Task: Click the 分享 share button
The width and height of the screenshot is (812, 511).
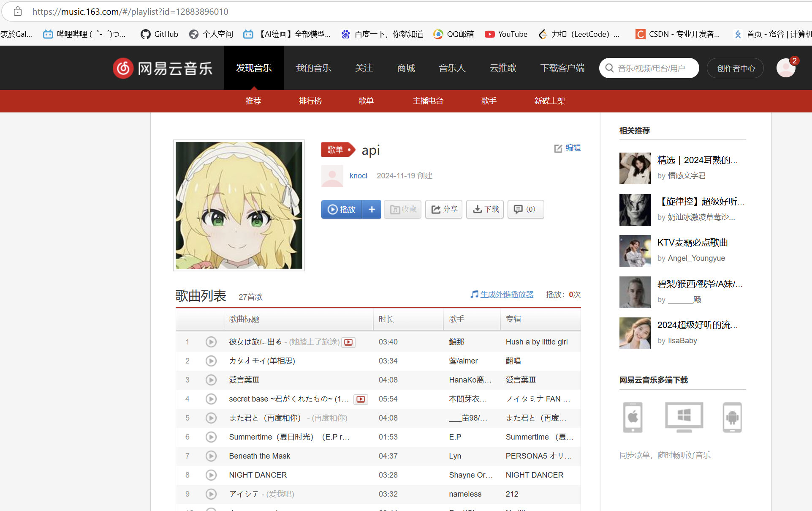Action: [x=444, y=209]
